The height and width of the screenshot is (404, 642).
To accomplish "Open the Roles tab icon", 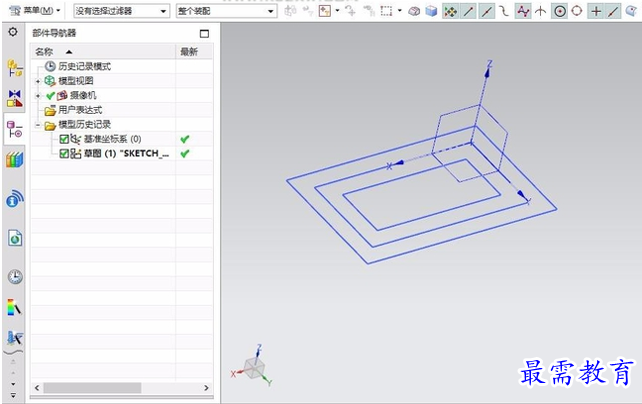I will [x=15, y=338].
